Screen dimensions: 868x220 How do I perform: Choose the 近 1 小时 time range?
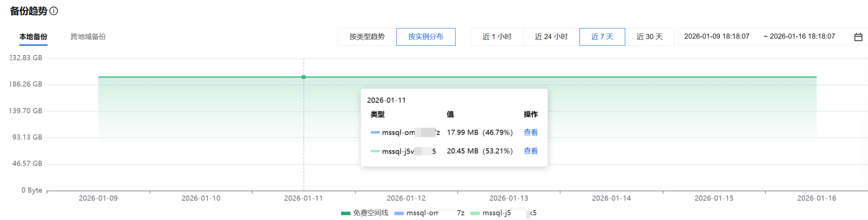tap(497, 37)
